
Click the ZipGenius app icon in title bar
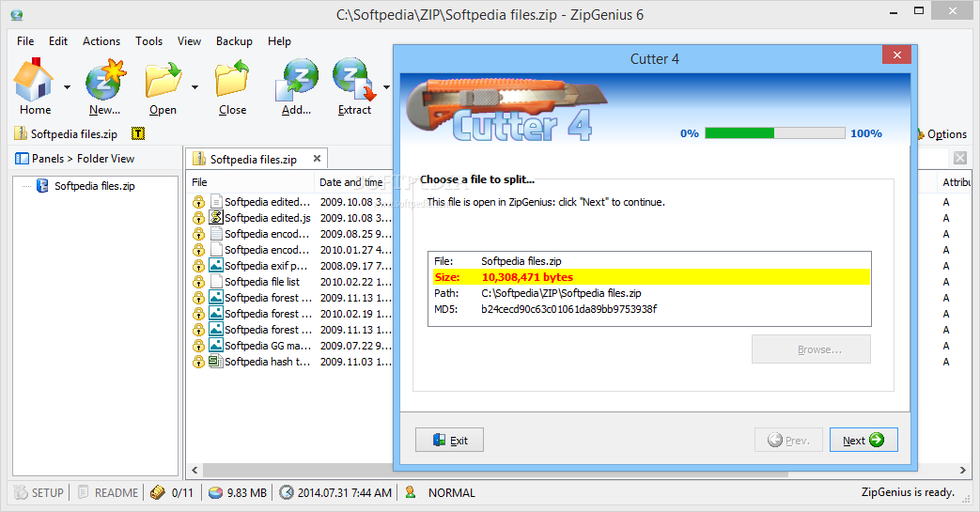(18, 14)
